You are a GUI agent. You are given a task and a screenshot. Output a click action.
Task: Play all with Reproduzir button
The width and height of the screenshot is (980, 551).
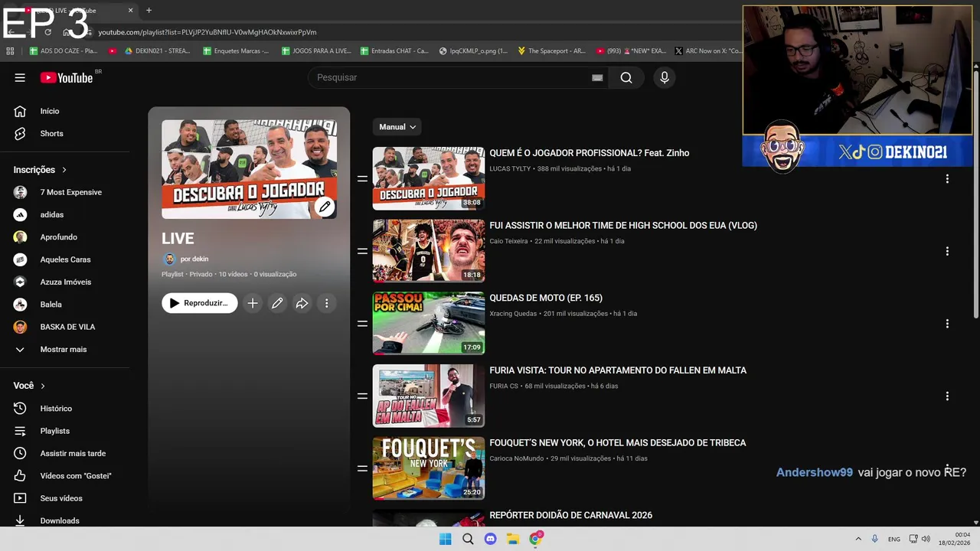pyautogui.click(x=200, y=303)
